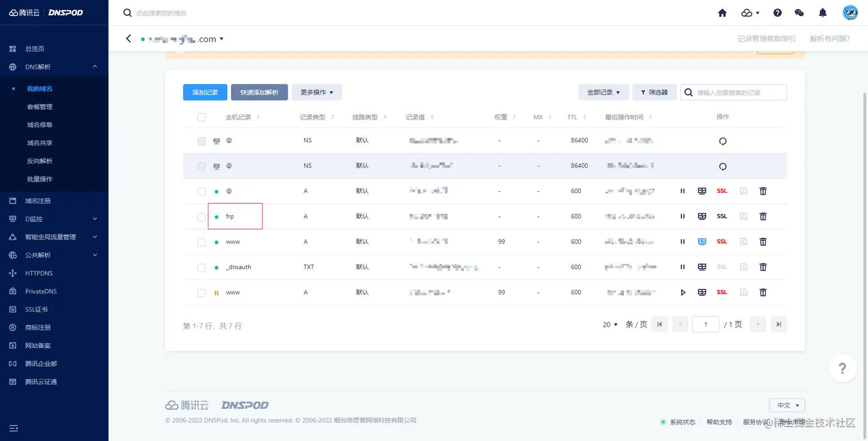Open the floating help bubble
The height and width of the screenshot is (441, 868).
point(842,368)
